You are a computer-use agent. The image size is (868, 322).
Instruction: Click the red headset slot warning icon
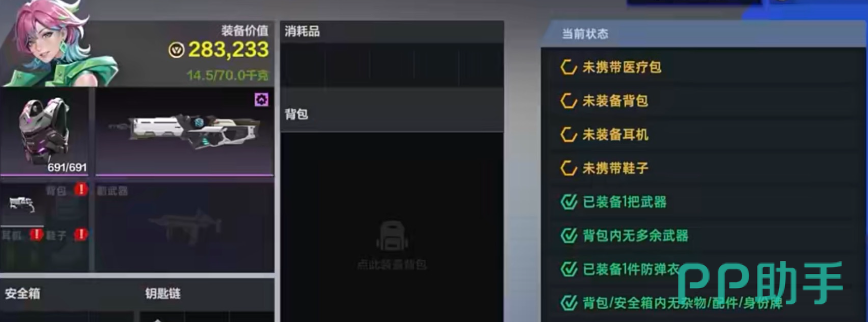point(36,234)
